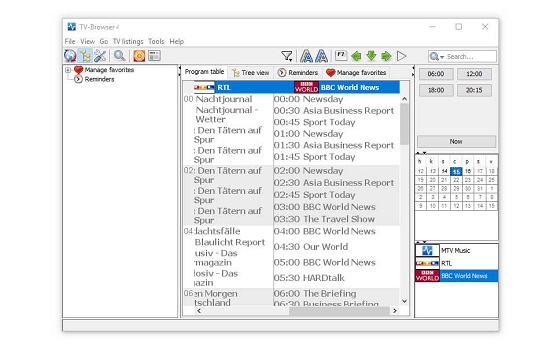Image resolution: width=550 pixels, height=363 pixels.
Task: Click the green down arrow icon
Action: click(x=371, y=56)
